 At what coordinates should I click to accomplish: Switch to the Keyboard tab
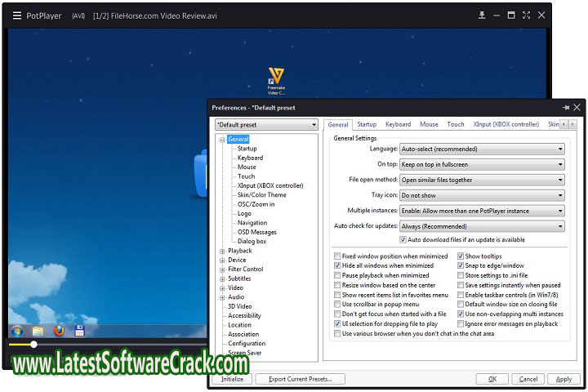click(398, 124)
